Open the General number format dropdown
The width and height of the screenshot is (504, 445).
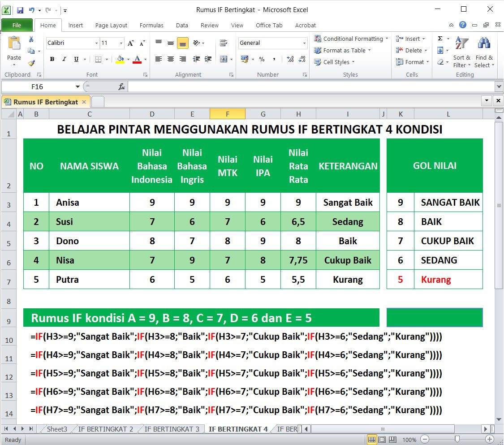[x=304, y=43]
